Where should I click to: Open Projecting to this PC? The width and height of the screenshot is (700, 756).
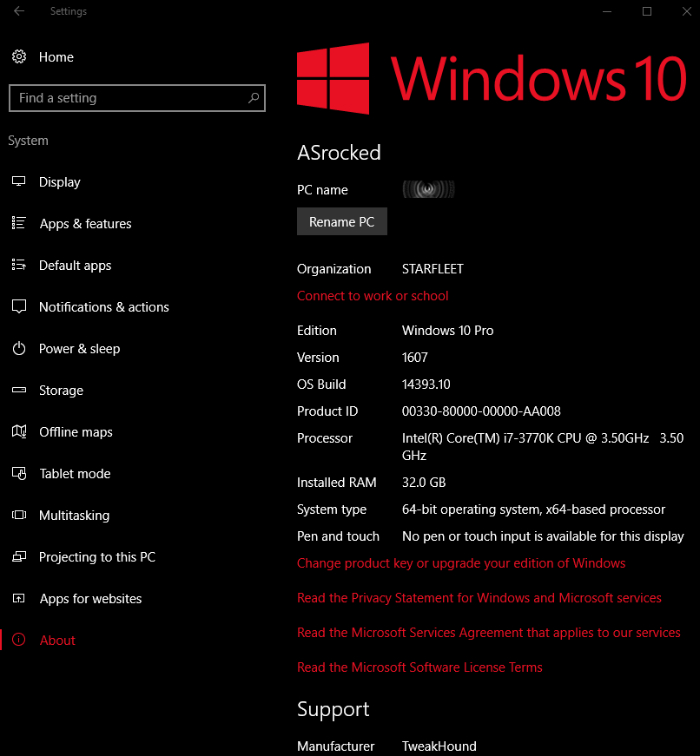(97, 557)
